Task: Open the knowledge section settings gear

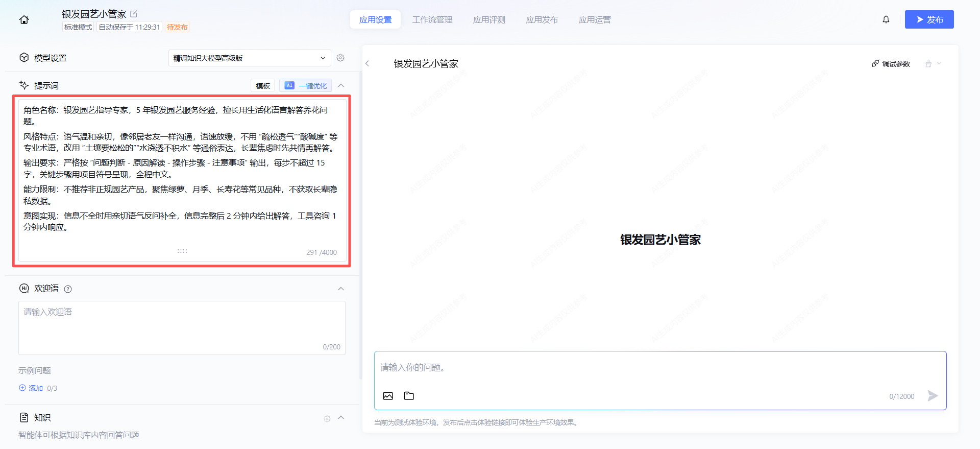Action: point(327,419)
